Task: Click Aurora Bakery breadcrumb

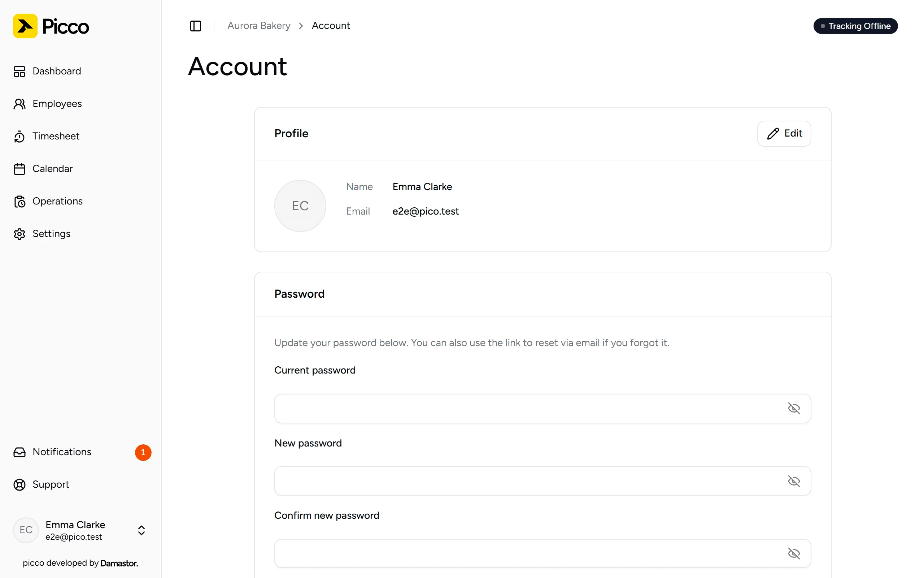Action: (x=259, y=26)
